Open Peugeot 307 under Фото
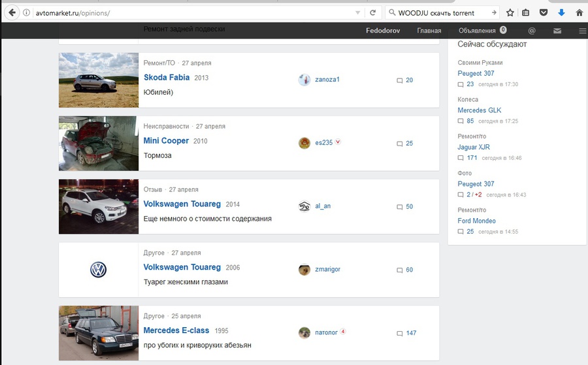 [x=476, y=184]
